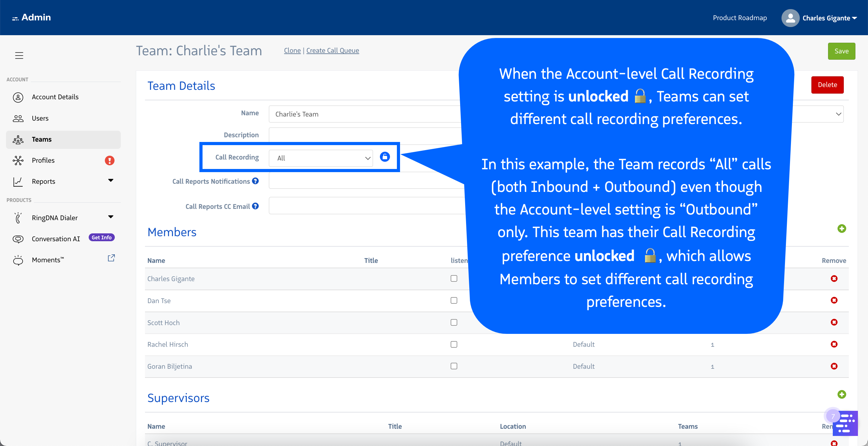Click the Call Reports CC Email help icon
Screen dimensions: 868x446
tap(255, 206)
